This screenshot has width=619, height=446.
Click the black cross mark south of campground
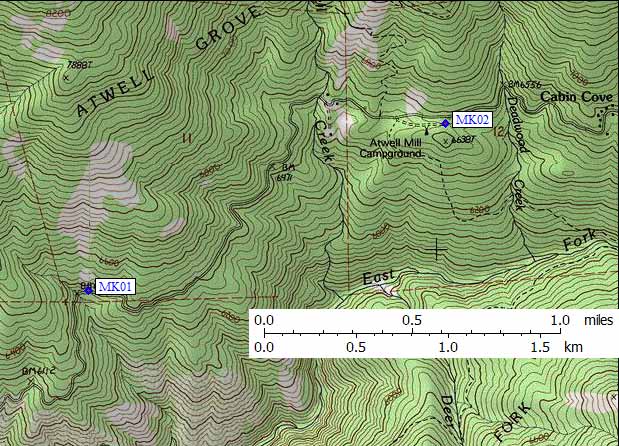pyautogui.click(x=436, y=247)
